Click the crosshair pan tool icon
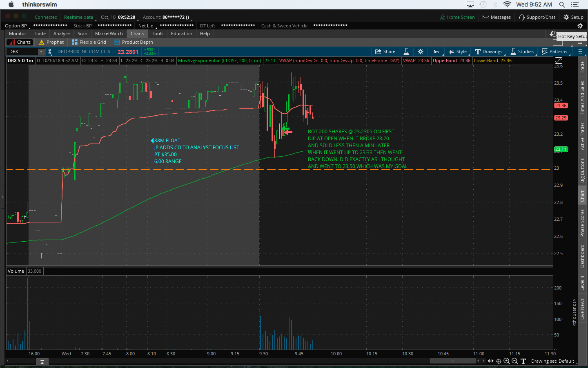 pos(499,361)
